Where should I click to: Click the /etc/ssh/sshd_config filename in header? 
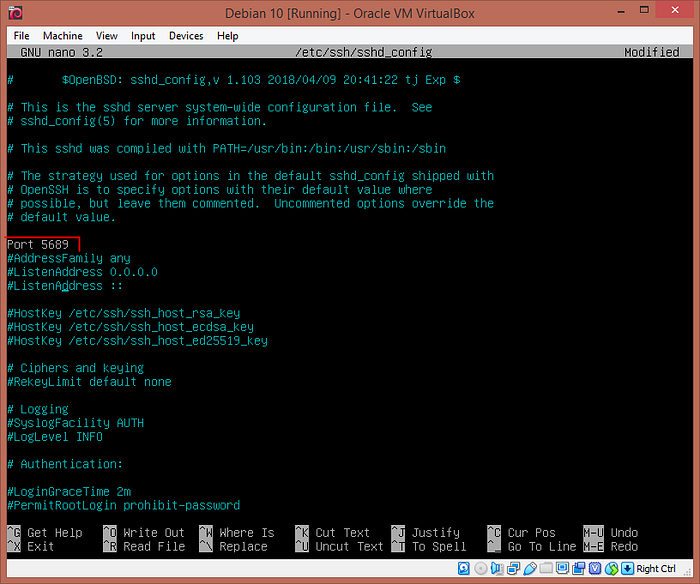point(363,52)
